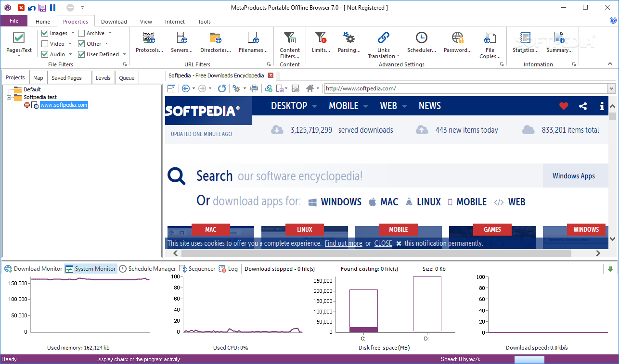Click the new window icon in browser toolbar
Image resolution: width=619 pixels, height=364 pixels.
pyautogui.click(x=171, y=88)
